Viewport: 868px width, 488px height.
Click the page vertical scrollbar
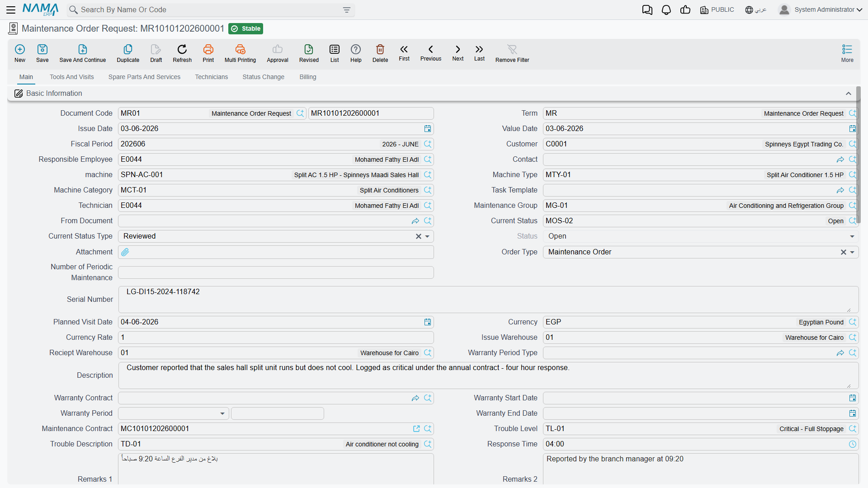[858, 155]
